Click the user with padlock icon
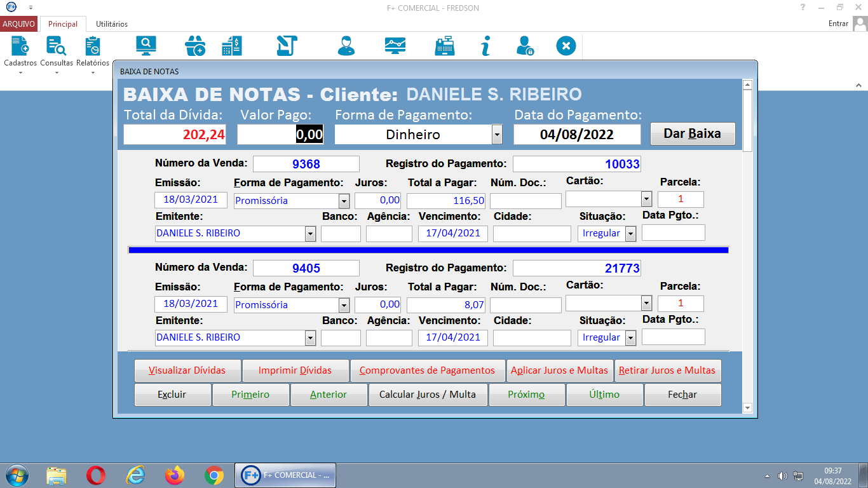Screen dimensions: 868x488 (525, 46)
